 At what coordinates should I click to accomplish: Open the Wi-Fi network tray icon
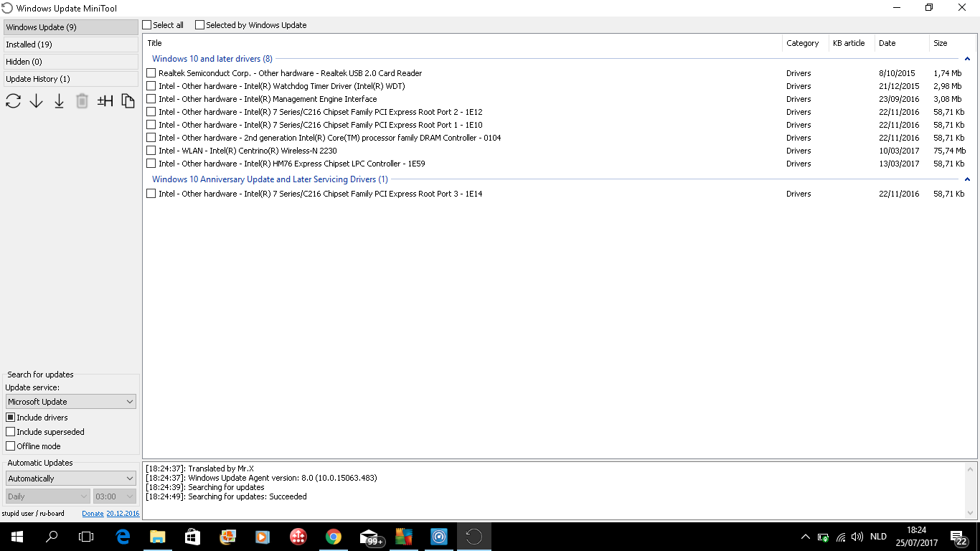[841, 537]
